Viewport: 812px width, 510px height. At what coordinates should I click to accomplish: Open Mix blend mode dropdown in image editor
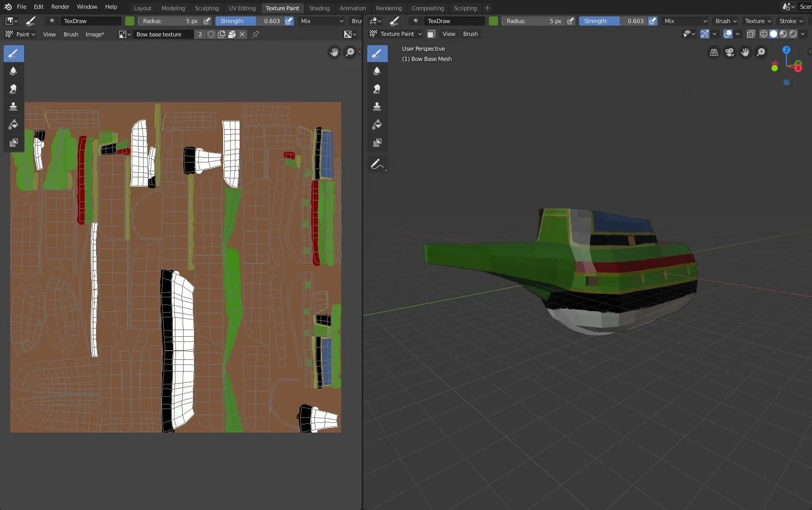(322, 21)
